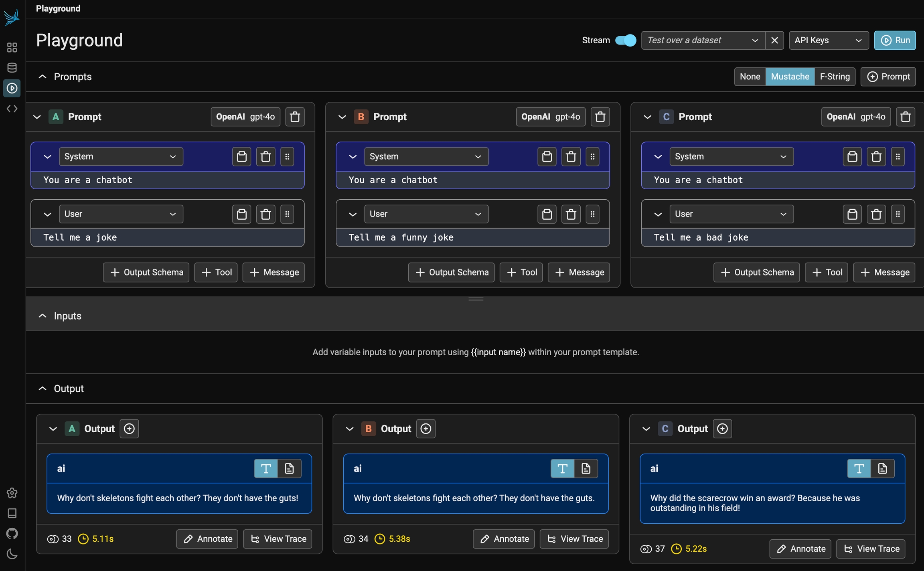Switch theme with the moon icon
Screen dimensions: 924x571
coord(12,554)
